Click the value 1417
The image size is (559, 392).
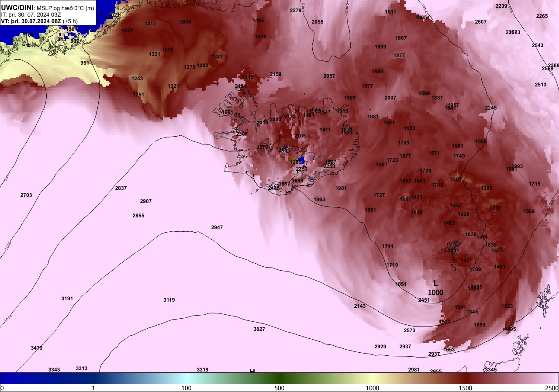pos(150,24)
